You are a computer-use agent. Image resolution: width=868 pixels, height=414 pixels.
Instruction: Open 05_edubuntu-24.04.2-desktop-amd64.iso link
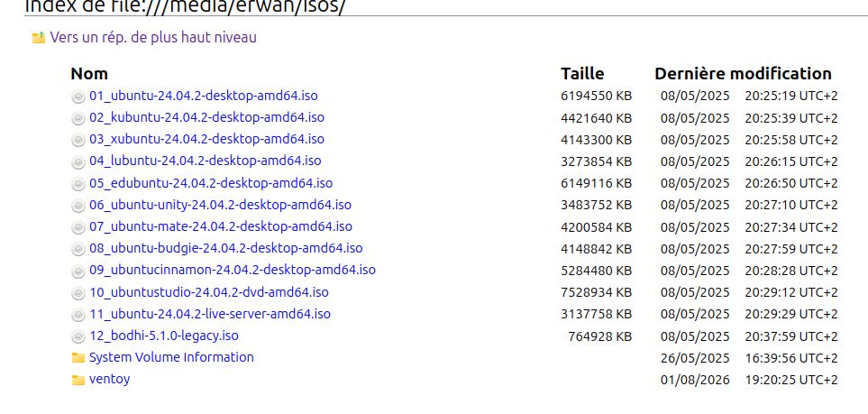(211, 183)
